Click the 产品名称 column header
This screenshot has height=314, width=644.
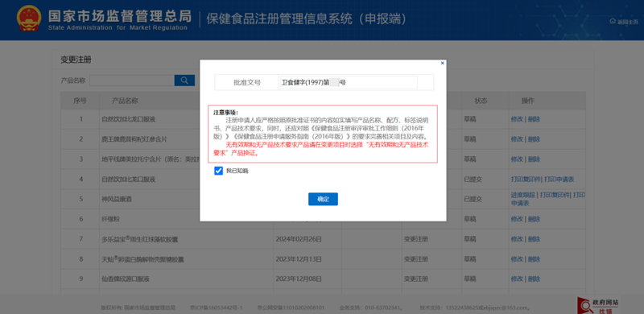[x=125, y=101]
